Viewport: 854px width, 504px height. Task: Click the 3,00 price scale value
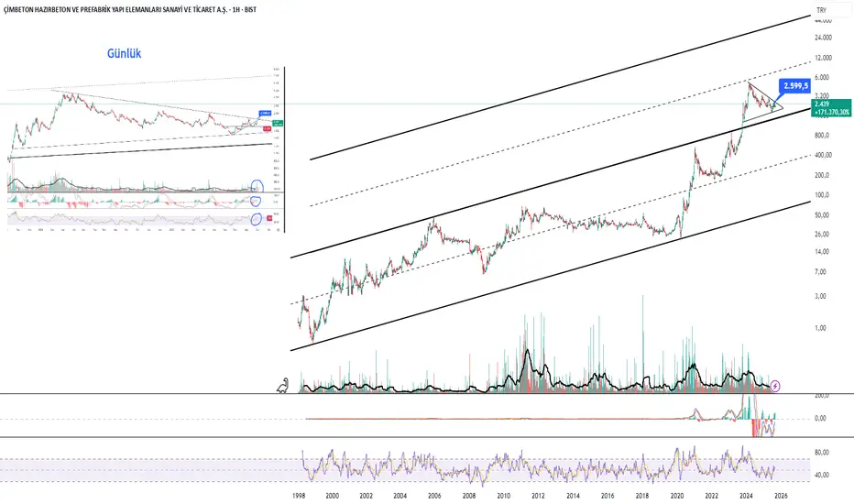coord(820,296)
